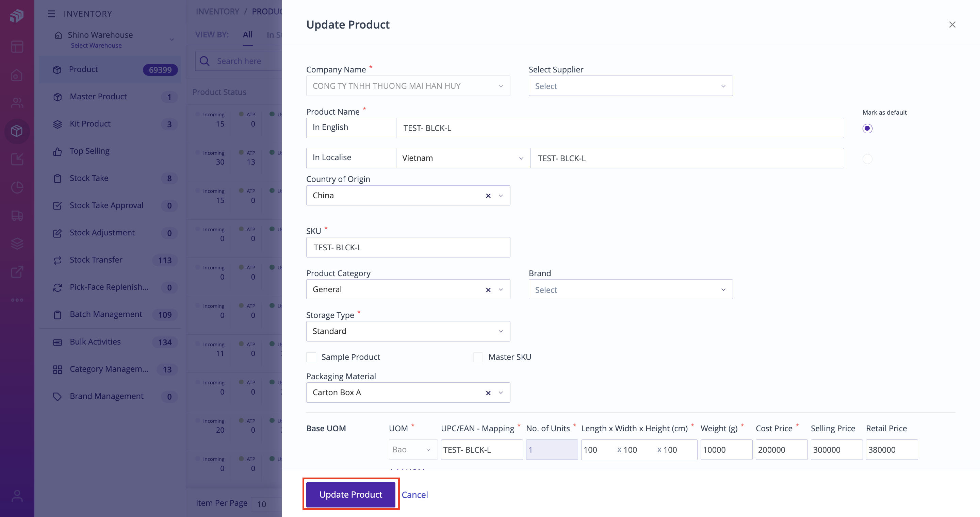Enable the Sample Product checkbox
This screenshot has height=517, width=980.
click(311, 357)
